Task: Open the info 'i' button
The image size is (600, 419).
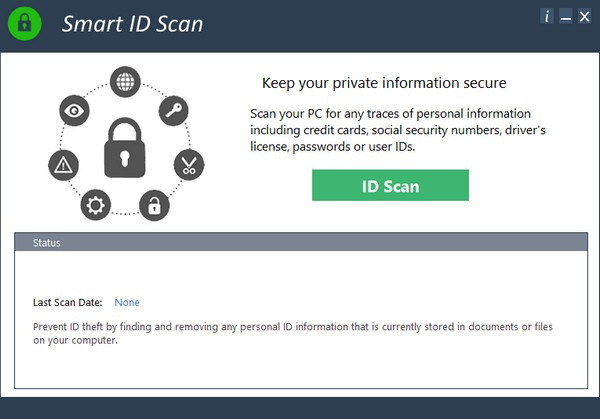Action: (x=547, y=16)
